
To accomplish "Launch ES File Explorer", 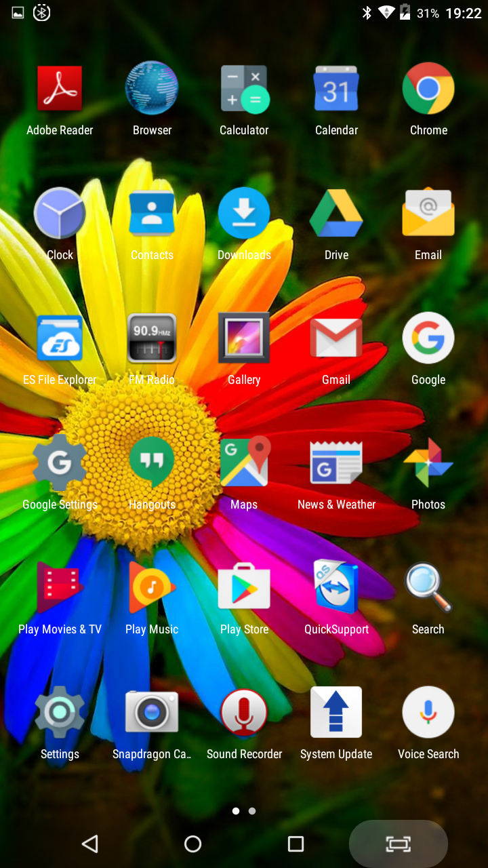I will (x=60, y=338).
